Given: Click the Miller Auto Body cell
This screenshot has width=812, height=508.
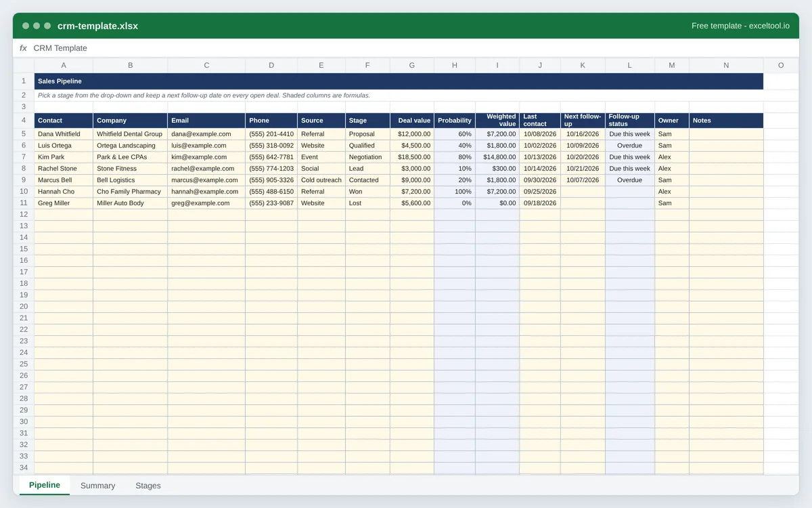Looking at the screenshot, I should pos(131,203).
